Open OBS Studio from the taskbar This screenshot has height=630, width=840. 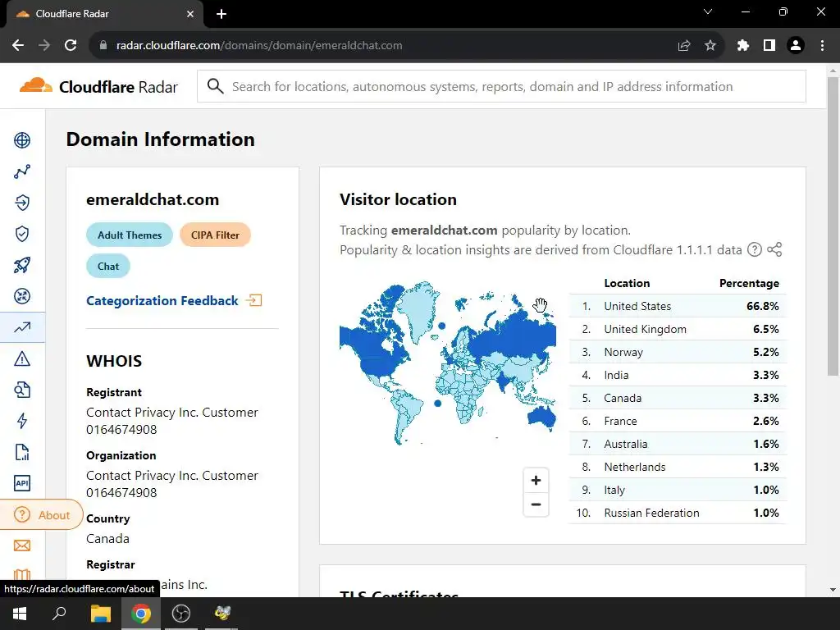tap(181, 614)
